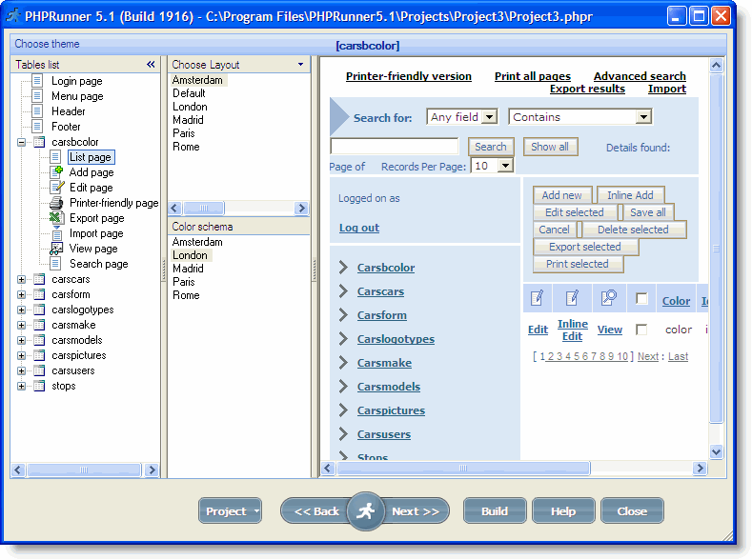Click the Search page document icon
752x560 pixels.
click(x=55, y=264)
